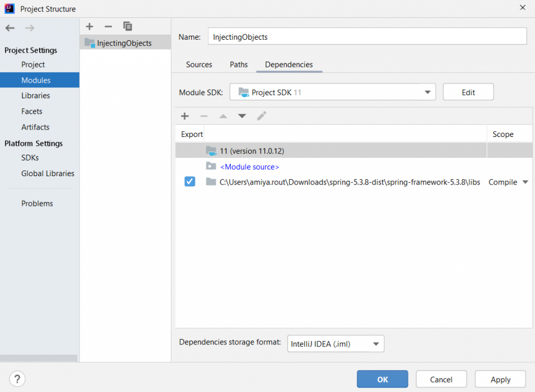Go forward with the right arrow
535x392 pixels.
tap(30, 28)
